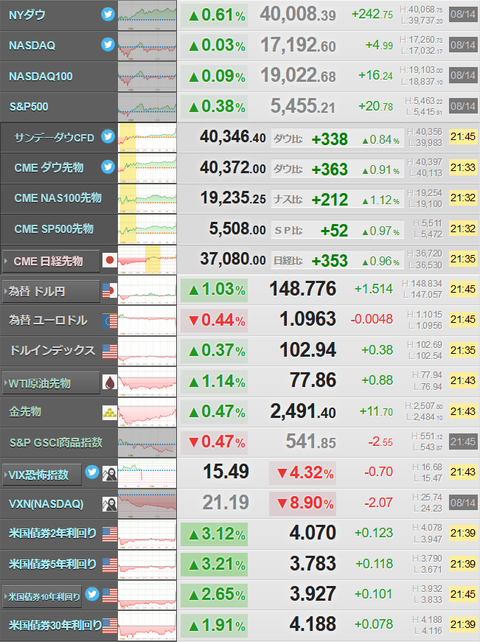Click the Twitter icon beside NASDAQ
The image size is (480, 642).
108,44
